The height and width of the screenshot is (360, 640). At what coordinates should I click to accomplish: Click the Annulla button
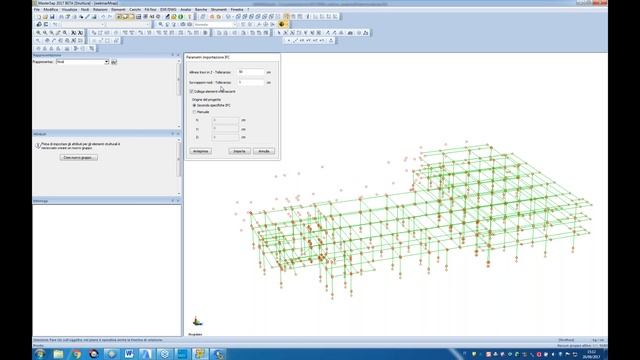click(x=264, y=151)
